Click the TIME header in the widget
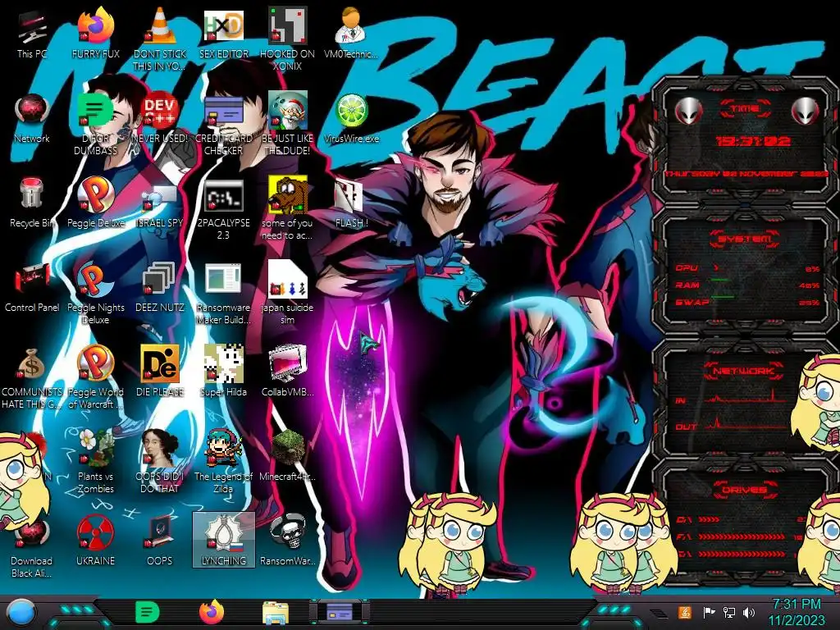 point(745,109)
